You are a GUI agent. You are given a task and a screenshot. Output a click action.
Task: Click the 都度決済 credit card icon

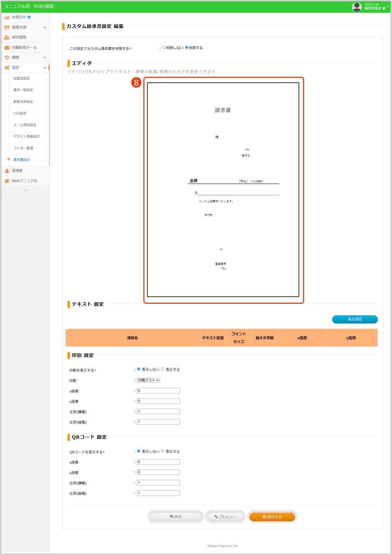(7, 27)
